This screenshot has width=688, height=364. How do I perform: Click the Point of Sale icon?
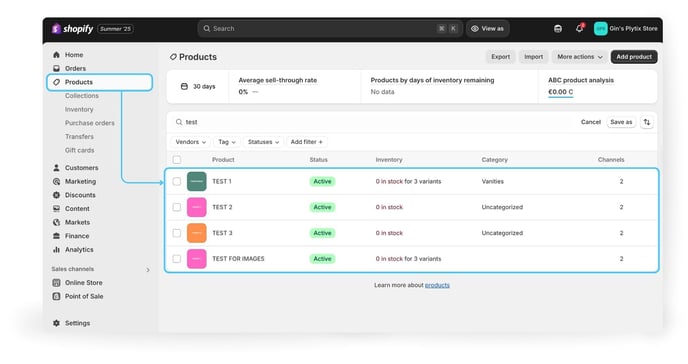[x=56, y=296]
